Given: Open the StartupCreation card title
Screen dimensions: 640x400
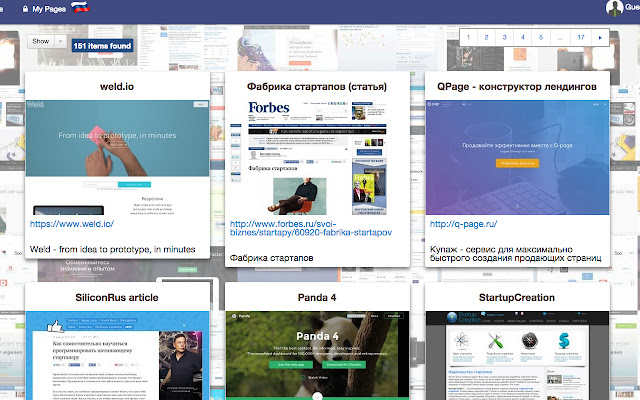Looking at the screenshot, I should [517, 298].
